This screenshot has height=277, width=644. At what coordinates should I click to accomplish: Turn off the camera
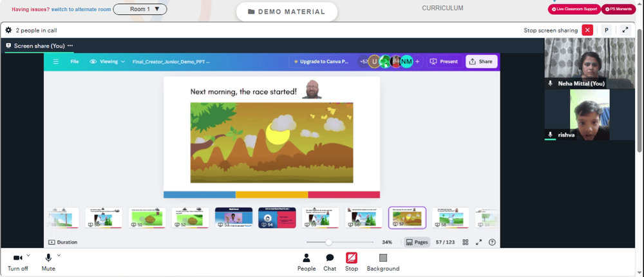tap(17, 263)
